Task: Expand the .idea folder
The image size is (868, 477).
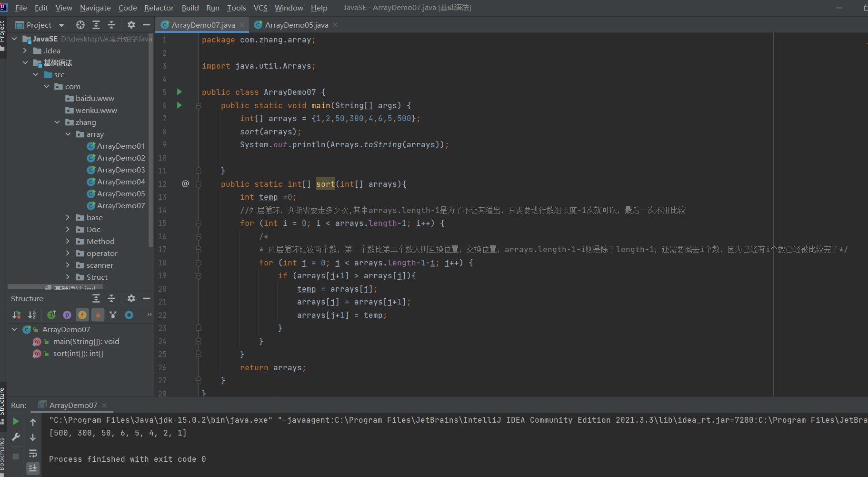Action: [25, 51]
